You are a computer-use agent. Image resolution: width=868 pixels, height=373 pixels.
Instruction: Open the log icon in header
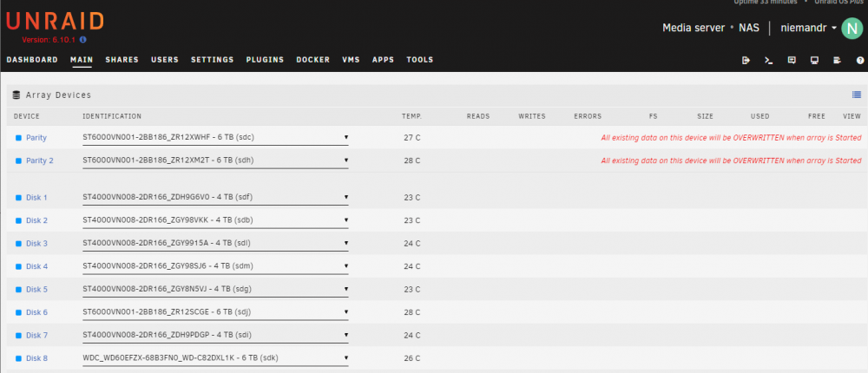click(837, 61)
